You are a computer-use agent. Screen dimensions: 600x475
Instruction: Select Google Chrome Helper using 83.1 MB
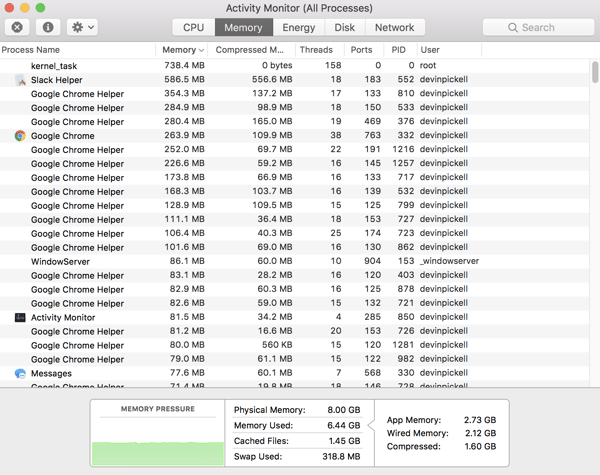click(294, 275)
